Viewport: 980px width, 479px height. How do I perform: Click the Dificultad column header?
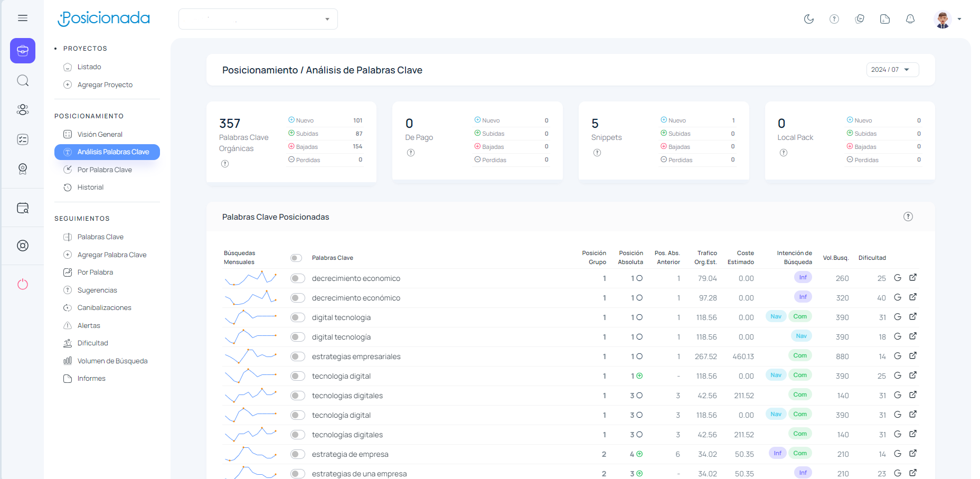pyautogui.click(x=872, y=258)
